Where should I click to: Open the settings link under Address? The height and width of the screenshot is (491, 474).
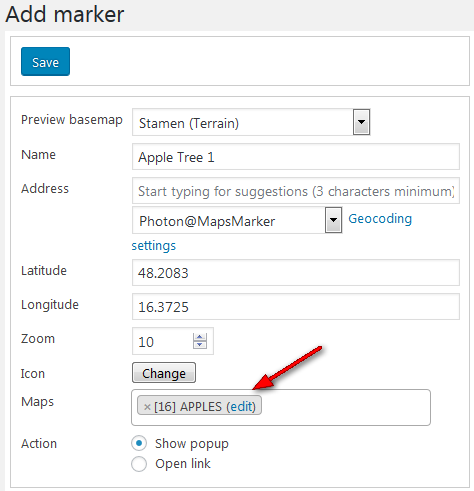(154, 246)
